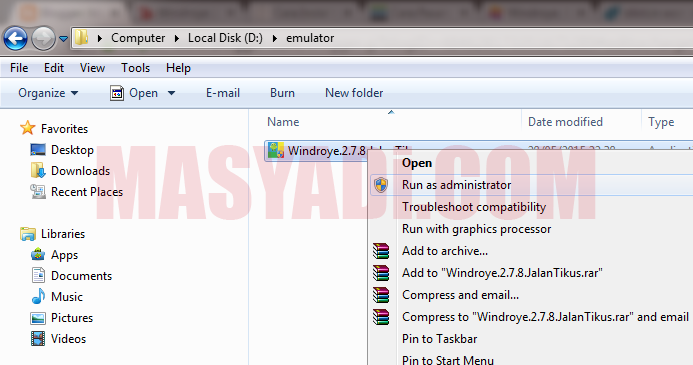Click the Videos film strip icon

pos(38,338)
